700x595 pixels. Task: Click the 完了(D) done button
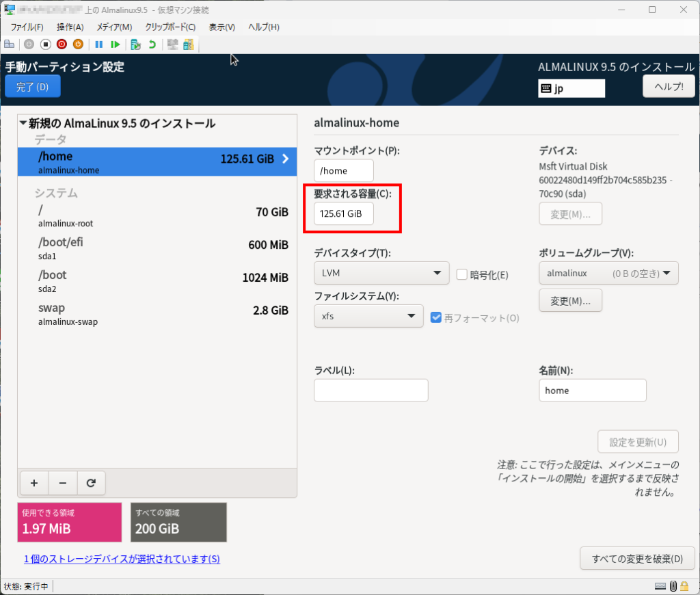pyautogui.click(x=32, y=87)
